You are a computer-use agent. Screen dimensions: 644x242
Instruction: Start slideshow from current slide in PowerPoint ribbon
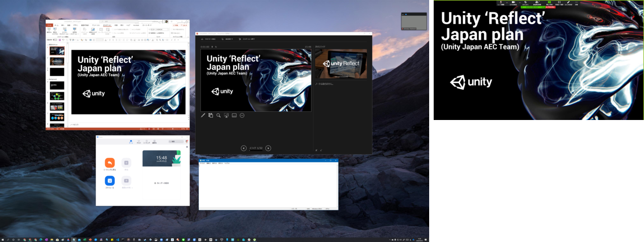[x=55, y=31]
